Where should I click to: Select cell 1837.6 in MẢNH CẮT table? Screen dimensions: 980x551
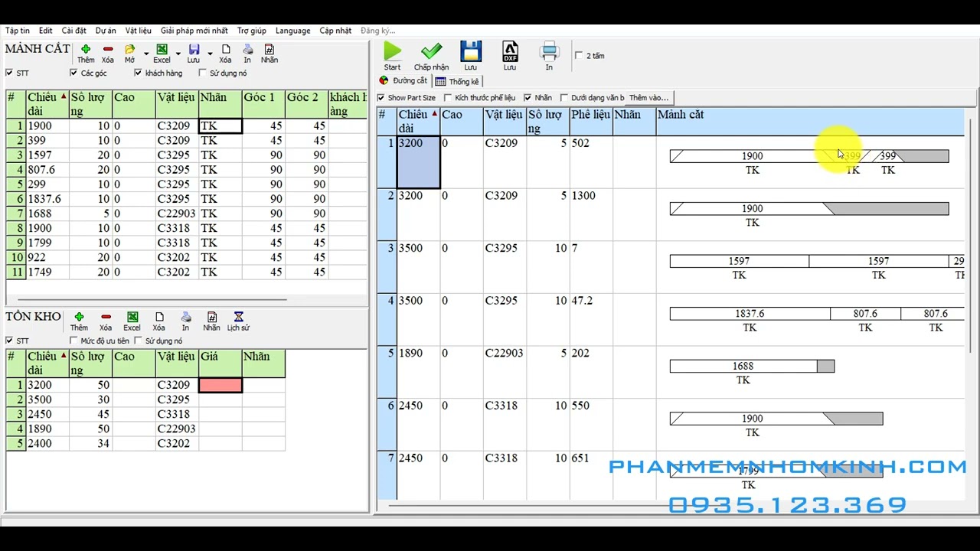(x=47, y=199)
